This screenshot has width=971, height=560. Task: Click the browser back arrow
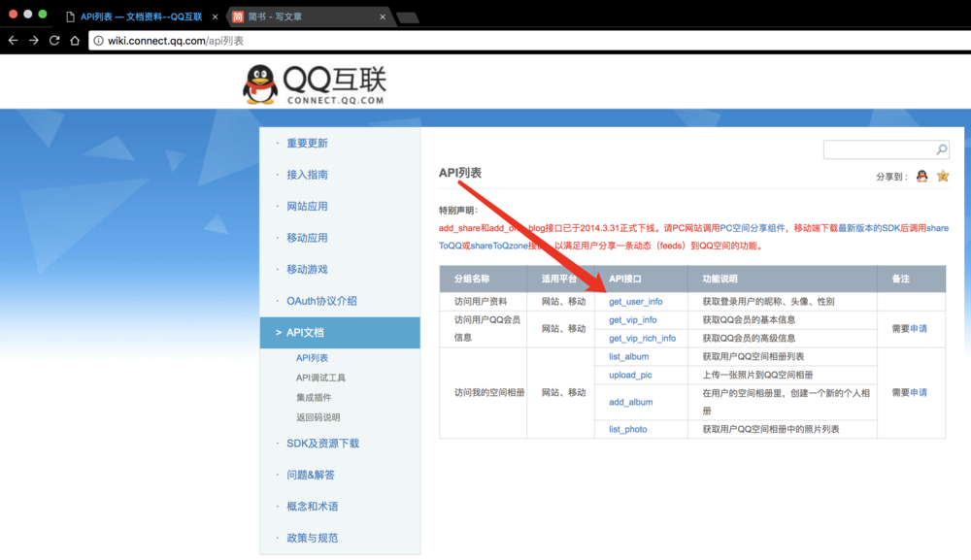point(13,40)
